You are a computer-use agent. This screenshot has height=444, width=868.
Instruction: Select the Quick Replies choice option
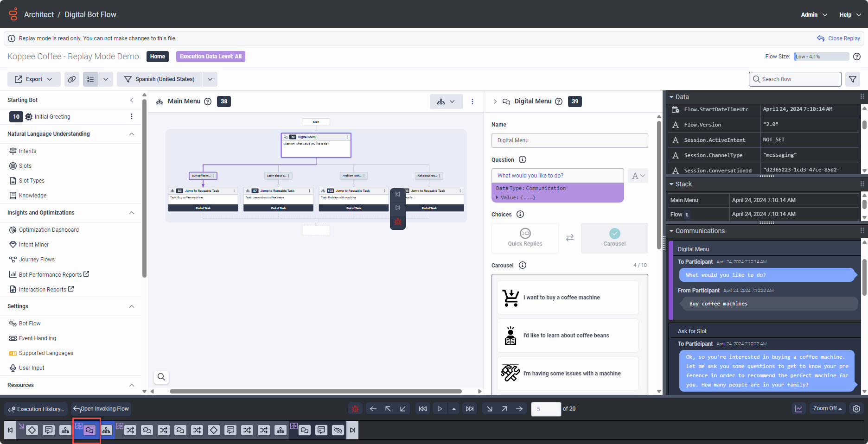click(525, 238)
